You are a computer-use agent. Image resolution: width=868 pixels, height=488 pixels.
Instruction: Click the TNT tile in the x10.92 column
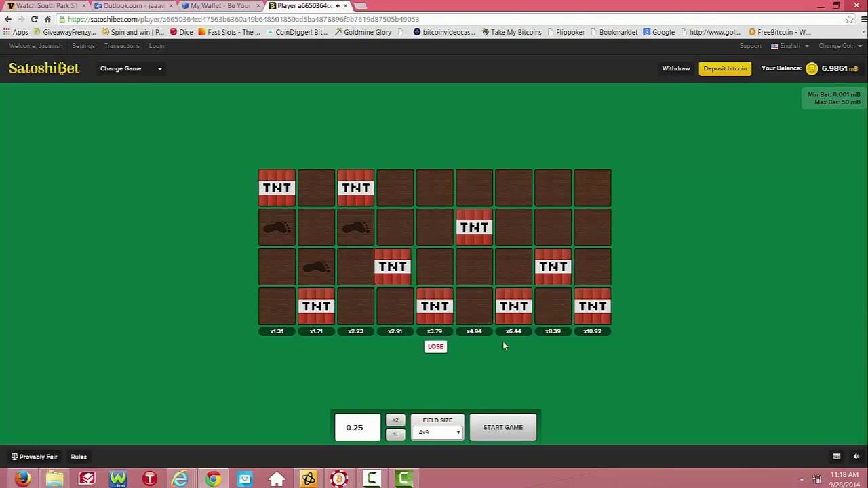[x=593, y=306]
